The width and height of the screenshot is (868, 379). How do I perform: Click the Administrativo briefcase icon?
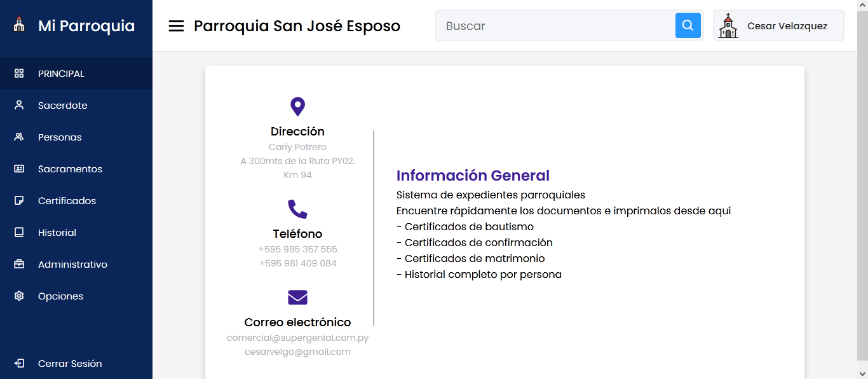tap(19, 265)
